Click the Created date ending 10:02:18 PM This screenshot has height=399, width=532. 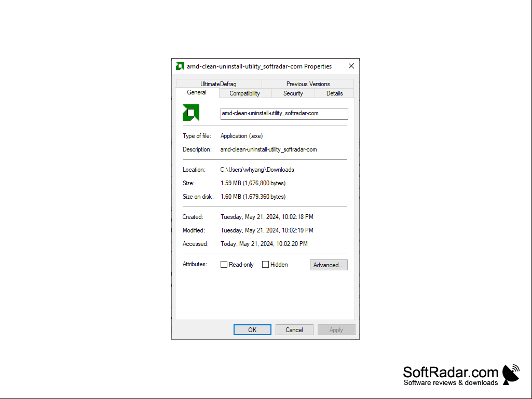click(x=267, y=217)
